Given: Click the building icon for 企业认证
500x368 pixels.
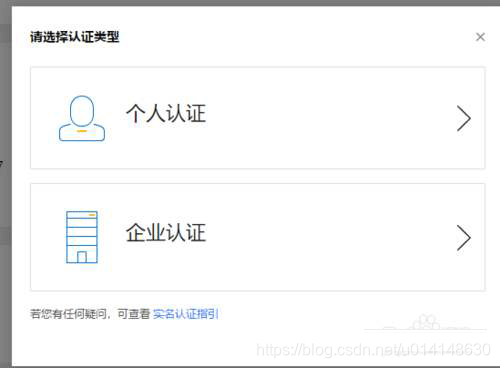Looking at the screenshot, I should pyautogui.click(x=82, y=237).
